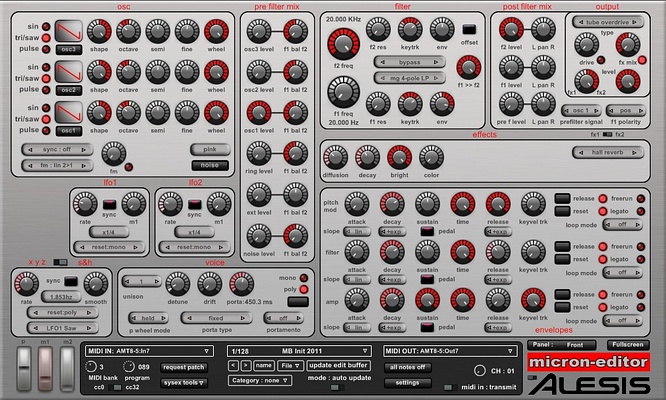Change the mg 4-pole LP filter selector
666x400 pixels.
tap(409, 78)
